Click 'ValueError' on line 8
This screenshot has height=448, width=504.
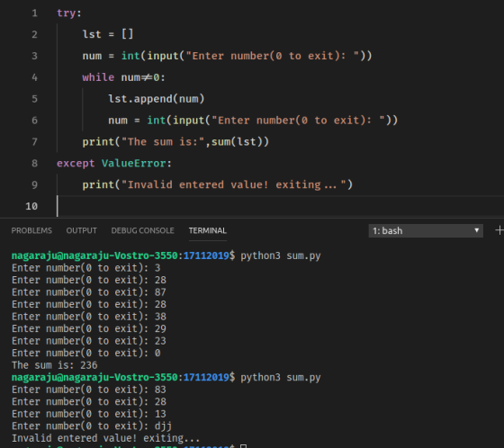[x=134, y=163]
